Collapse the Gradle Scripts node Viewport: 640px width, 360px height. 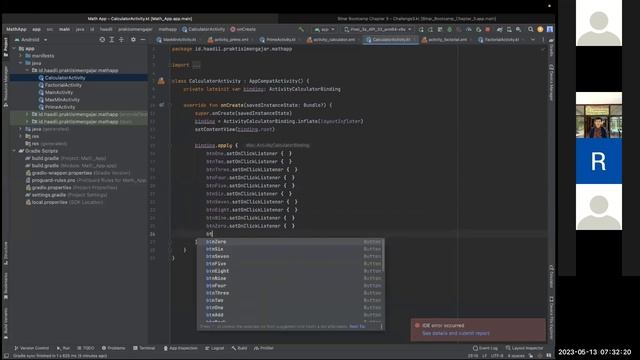click(14, 151)
